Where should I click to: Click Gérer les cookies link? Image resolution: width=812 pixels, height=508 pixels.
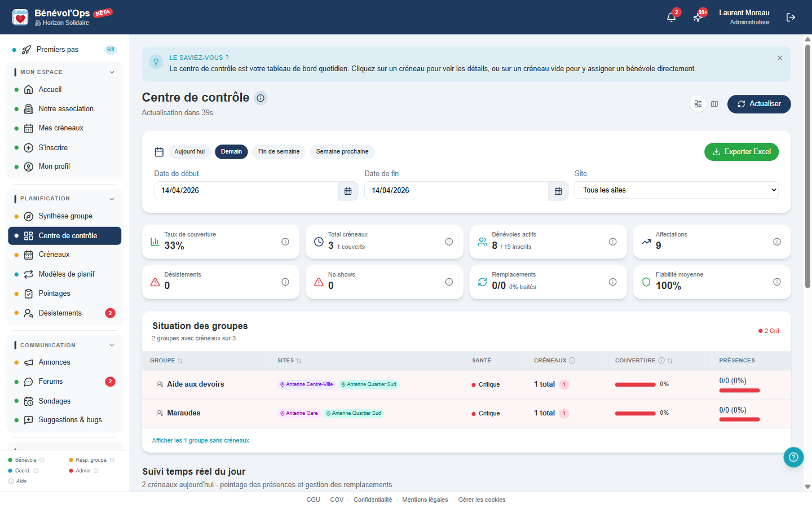pos(482,500)
